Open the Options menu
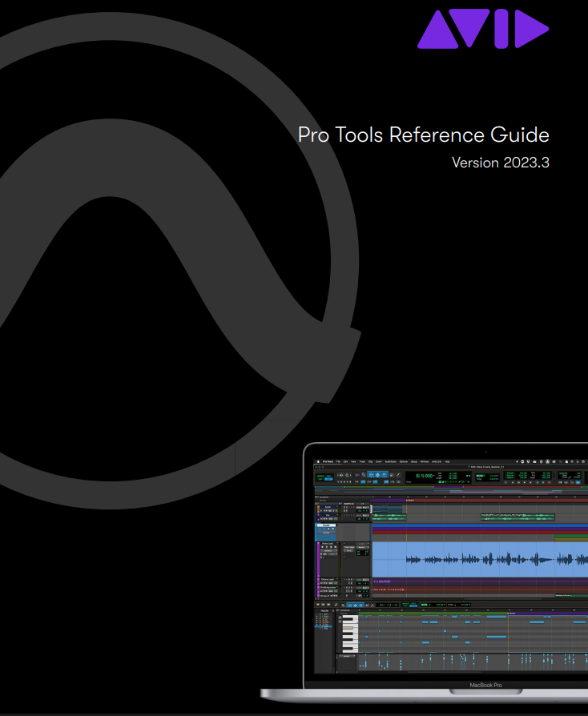The height and width of the screenshot is (716, 588). (x=404, y=461)
